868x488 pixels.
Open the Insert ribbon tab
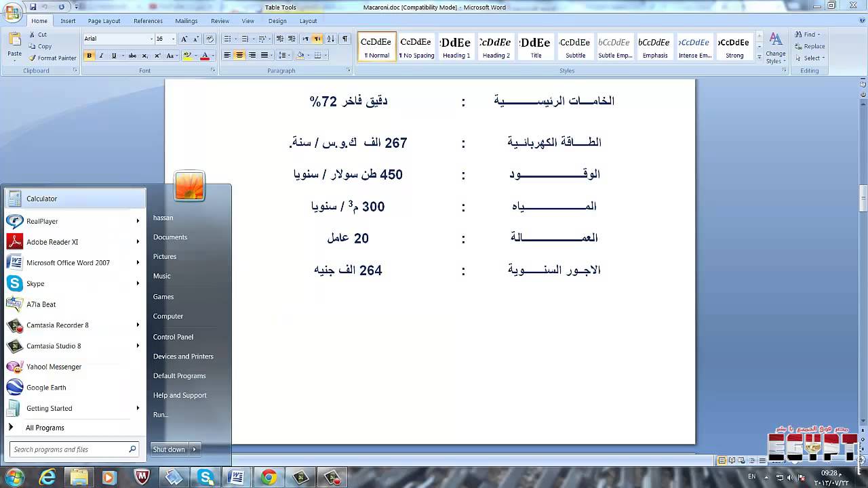68,21
